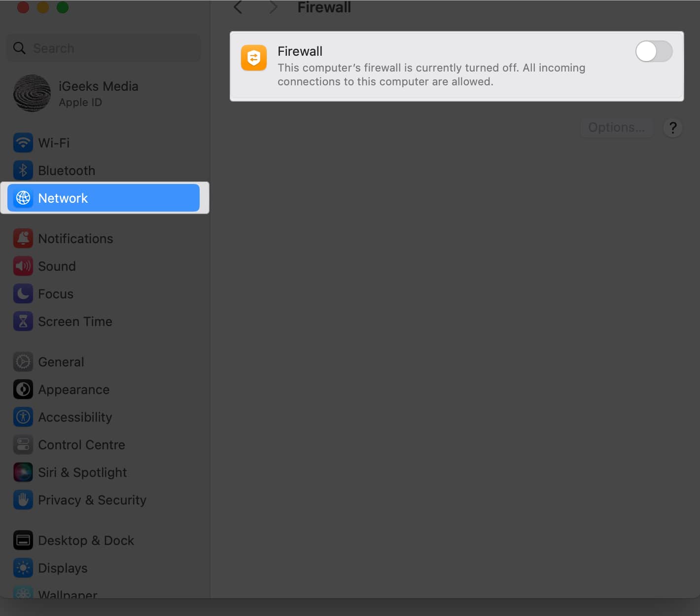The width and height of the screenshot is (700, 616).
Task: Click the 'firewall is currently turned off' description
Action: point(431,74)
